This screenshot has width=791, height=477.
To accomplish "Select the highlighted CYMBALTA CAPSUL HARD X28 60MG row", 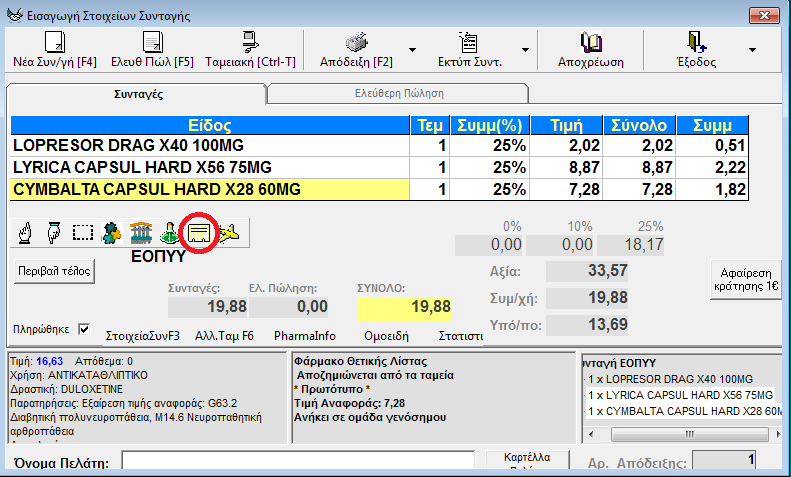I will pos(379,190).
